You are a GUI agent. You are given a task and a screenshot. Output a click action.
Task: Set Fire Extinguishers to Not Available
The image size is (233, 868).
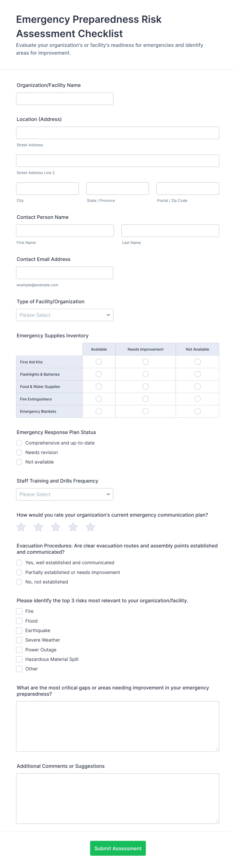click(198, 399)
